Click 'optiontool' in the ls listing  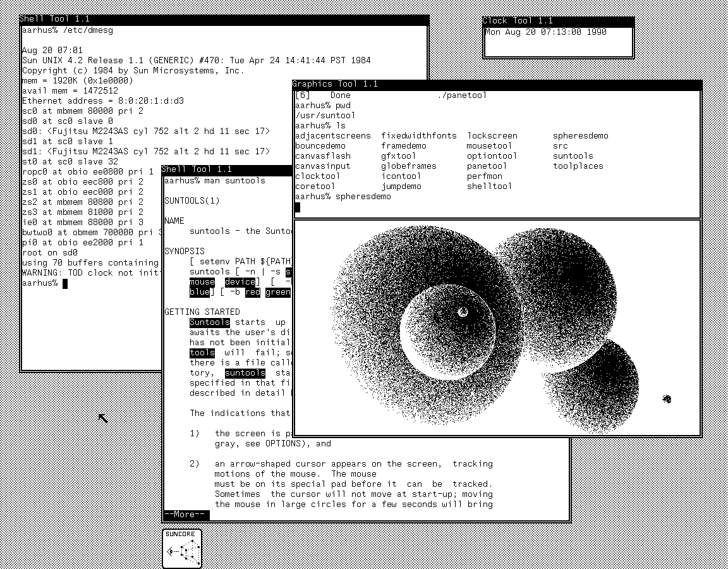(492, 156)
